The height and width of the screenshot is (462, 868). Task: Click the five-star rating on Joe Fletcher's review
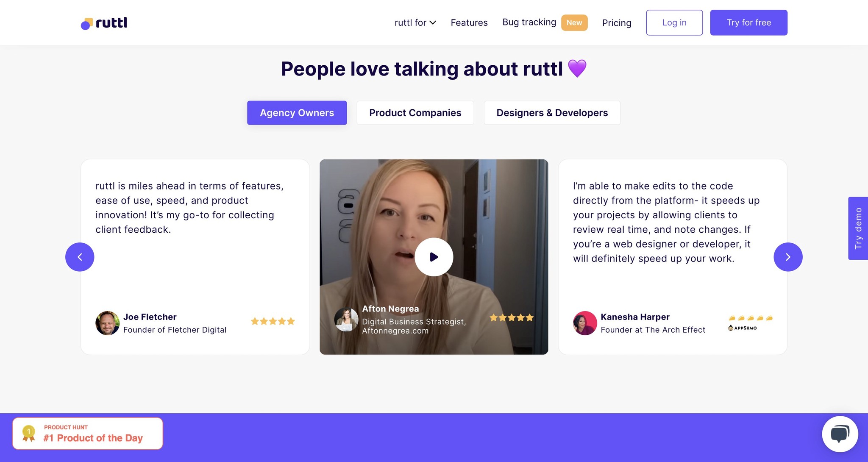(x=273, y=321)
